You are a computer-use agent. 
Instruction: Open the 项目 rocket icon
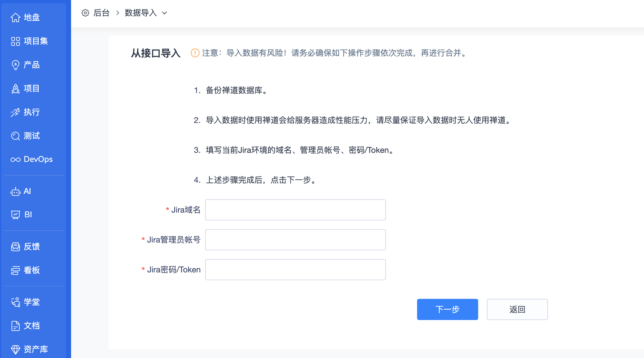coord(16,89)
